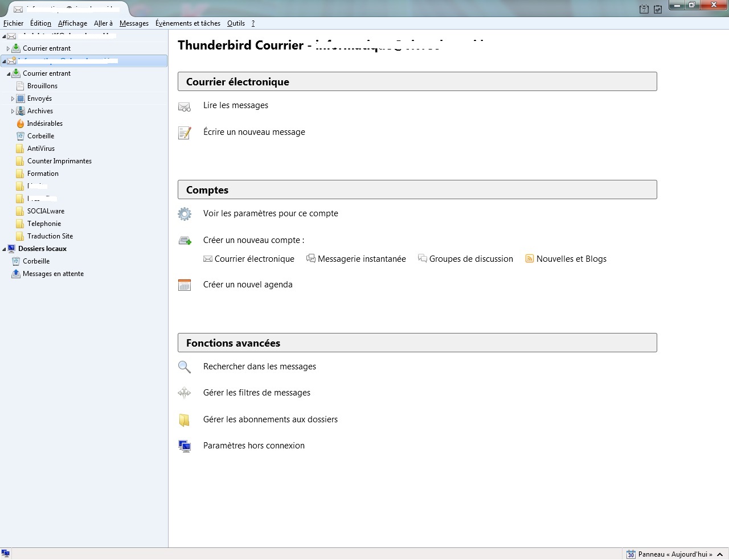Click Voir les paramètres pour ce compte
The height and width of the screenshot is (560, 729).
[271, 213]
